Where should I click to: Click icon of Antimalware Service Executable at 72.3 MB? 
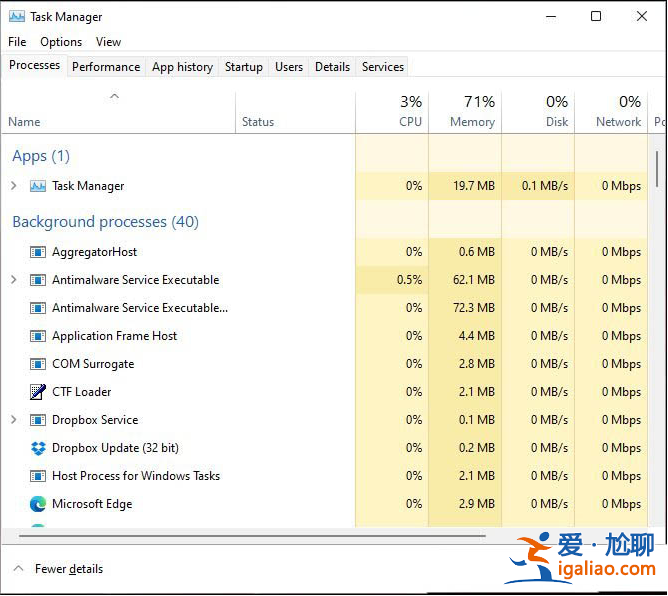click(x=38, y=308)
